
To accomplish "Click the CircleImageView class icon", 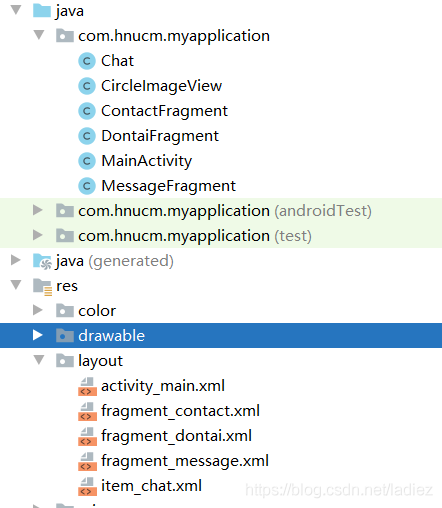I will click(87, 86).
